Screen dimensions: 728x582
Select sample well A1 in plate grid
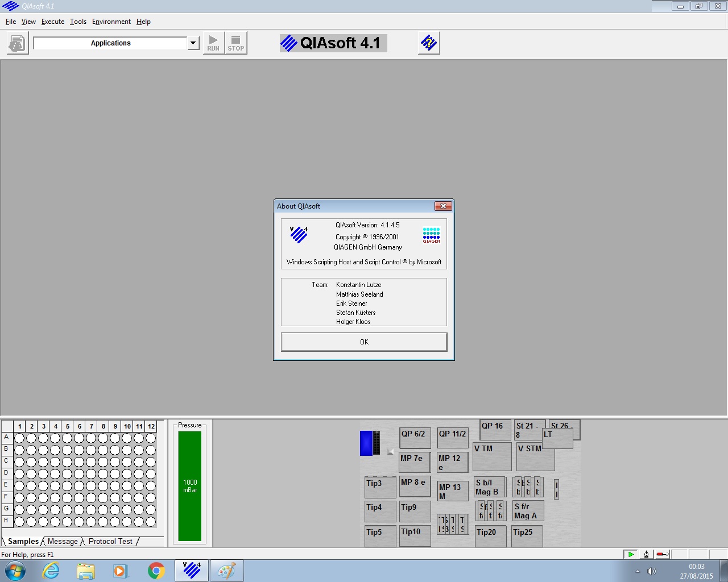click(19, 438)
